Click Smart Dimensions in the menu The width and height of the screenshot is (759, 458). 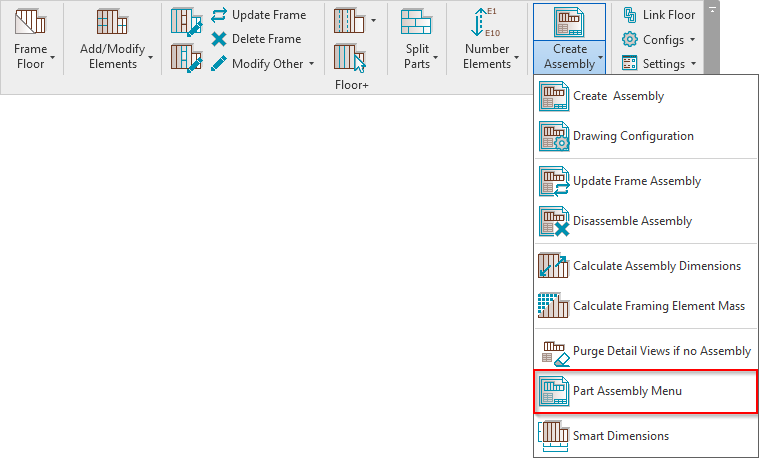pyautogui.click(x=621, y=436)
